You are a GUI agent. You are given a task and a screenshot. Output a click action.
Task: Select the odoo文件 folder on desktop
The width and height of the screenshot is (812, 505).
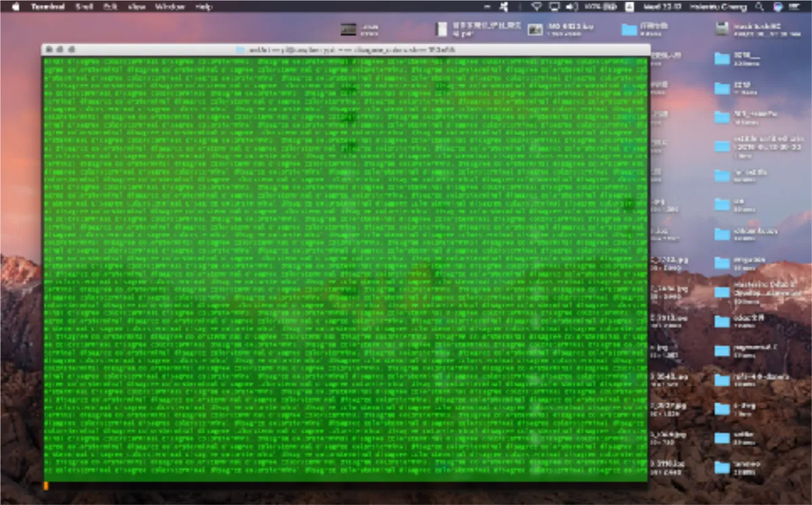[x=722, y=320]
